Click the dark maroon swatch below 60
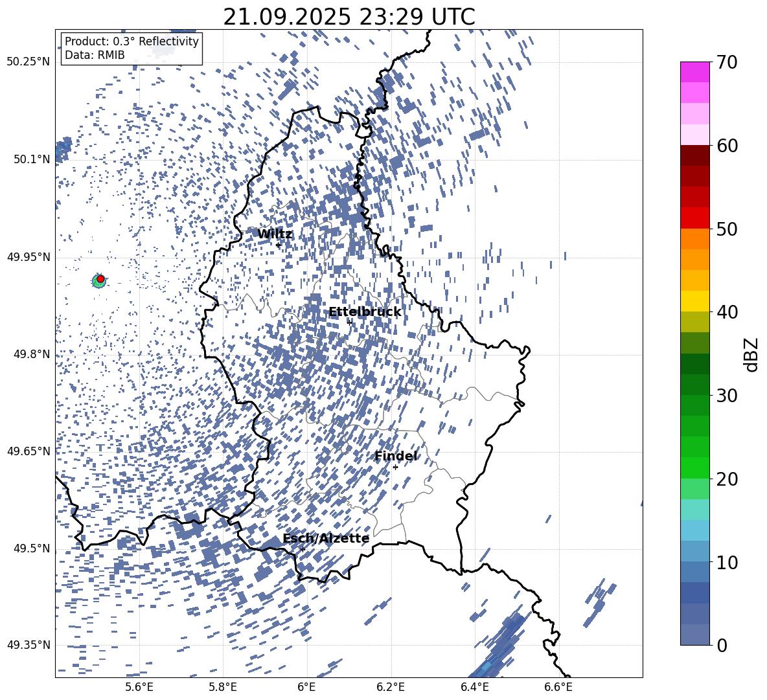Image resolution: width=767 pixels, height=700 pixels. point(694,155)
